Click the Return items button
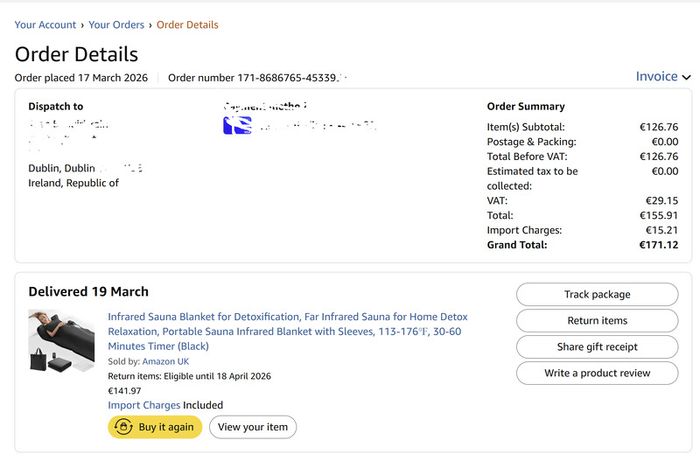Viewport: 700px width, 461px height. coord(597,320)
